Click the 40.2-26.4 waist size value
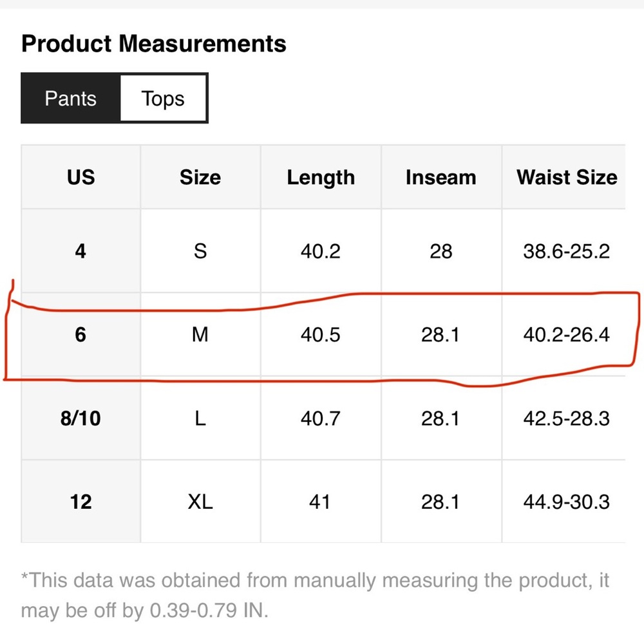Screen dimensions: 644x644 (567, 334)
